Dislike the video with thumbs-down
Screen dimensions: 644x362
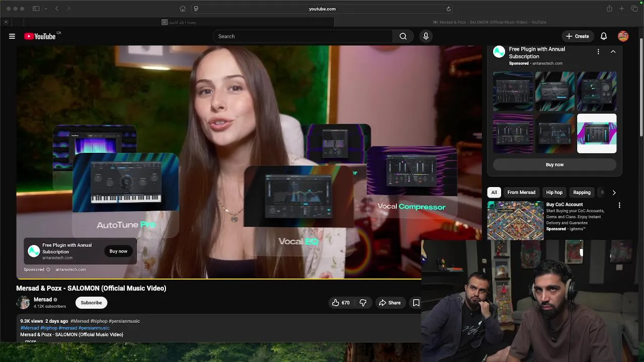click(x=363, y=303)
